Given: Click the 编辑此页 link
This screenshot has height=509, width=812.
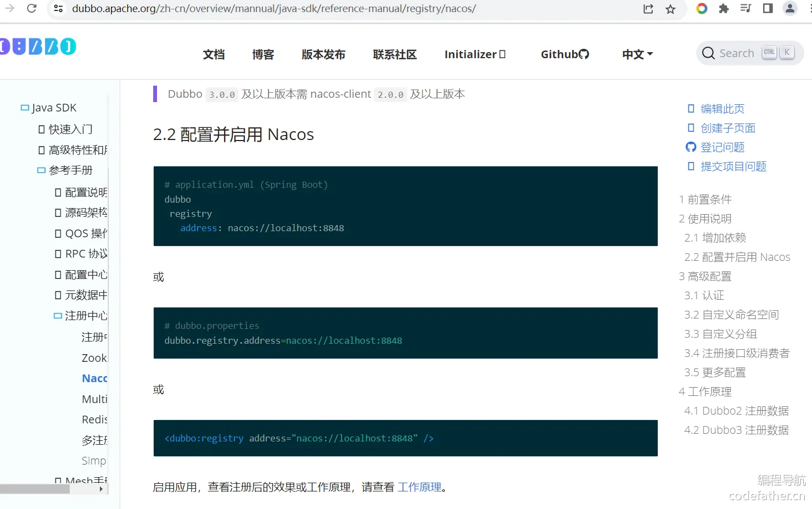Looking at the screenshot, I should (x=723, y=109).
